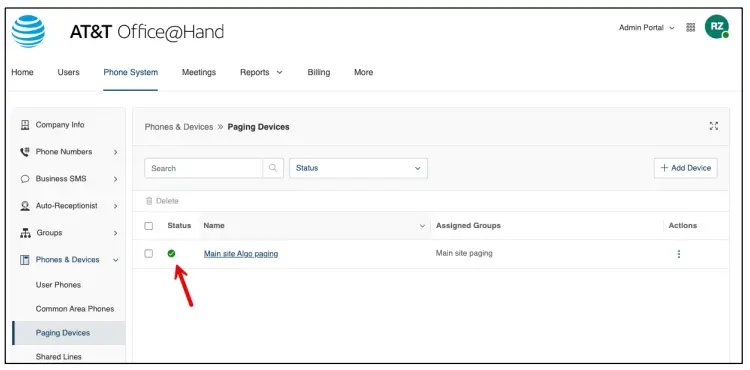
Task: Open User Phones in sidebar
Action: (58, 285)
